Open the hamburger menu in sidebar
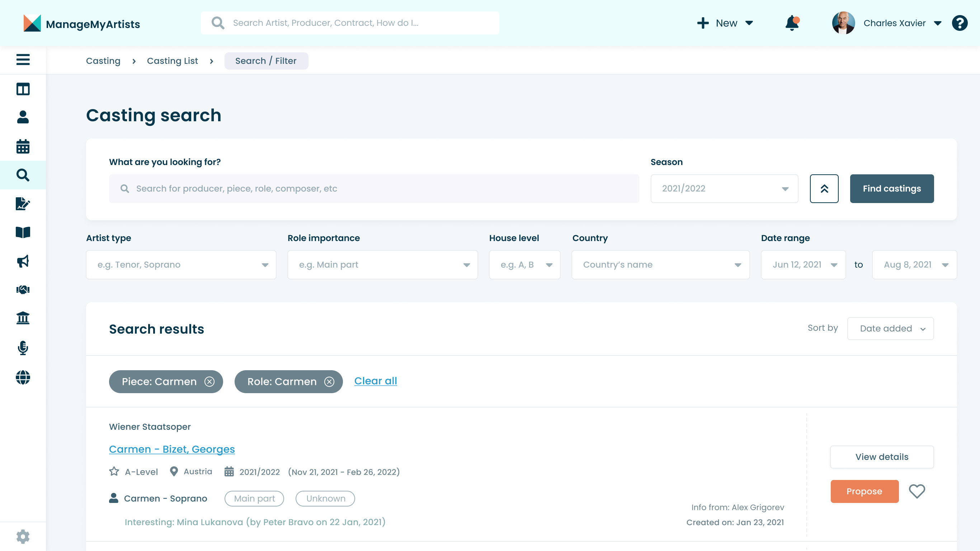This screenshot has width=980, height=551. pos(23,60)
